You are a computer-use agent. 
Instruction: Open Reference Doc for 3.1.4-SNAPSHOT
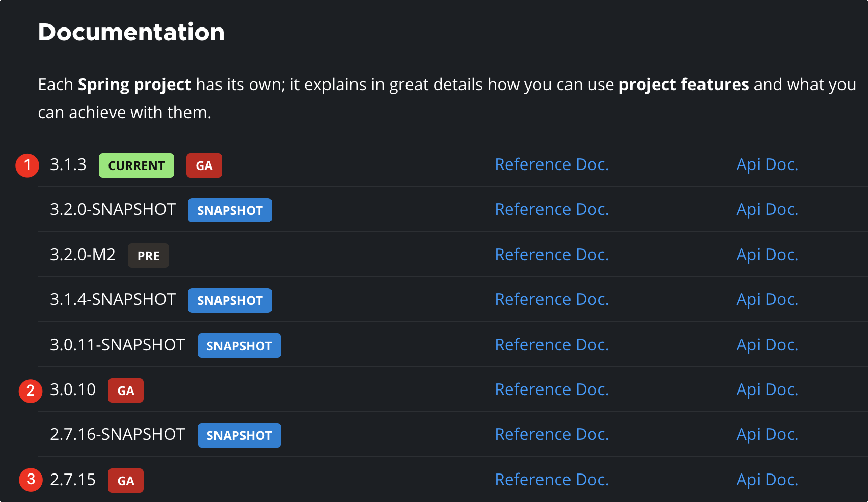552,299
